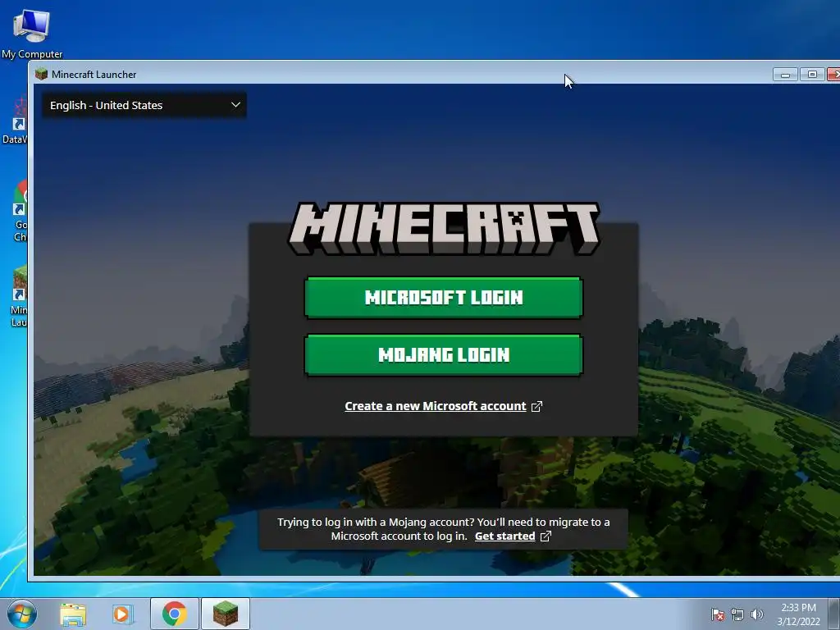The image size is (840, 630).
Task: Open Windows Explorer from the taskbar
Action: coord(73,614)
